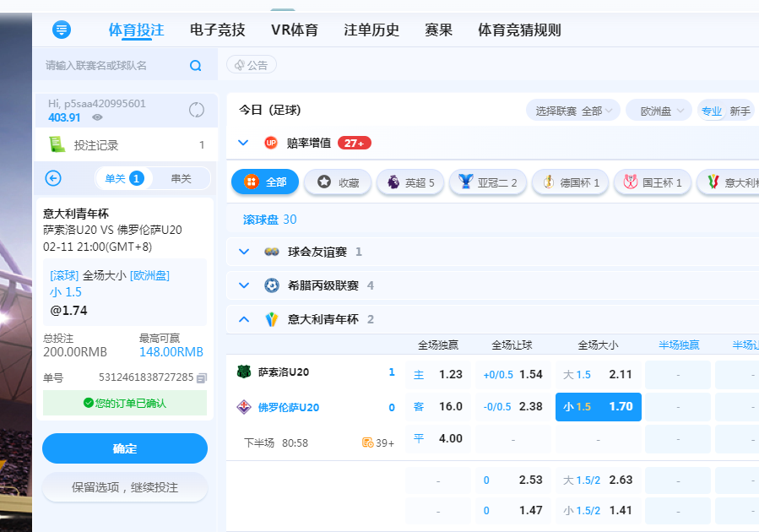Switch to 串关 parlay mode
759x532 pixels.
[x=181, y=178]
